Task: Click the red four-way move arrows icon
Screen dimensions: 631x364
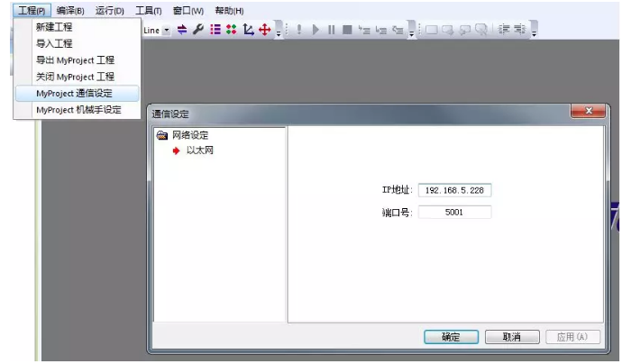Action: point(265,30)
